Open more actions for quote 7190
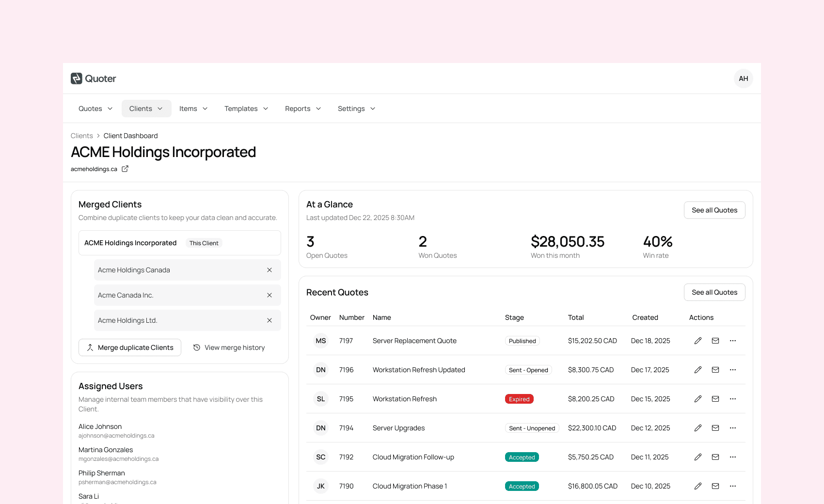Viewport: 824px width, 504px height. click(x=733, y=486)
